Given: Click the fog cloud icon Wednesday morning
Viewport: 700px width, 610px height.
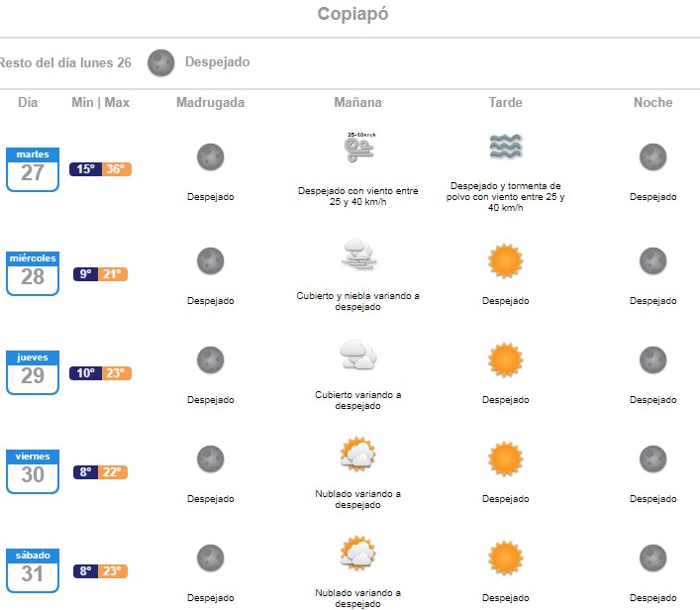Looking at the screenshot, I should (x=356, y=255).
